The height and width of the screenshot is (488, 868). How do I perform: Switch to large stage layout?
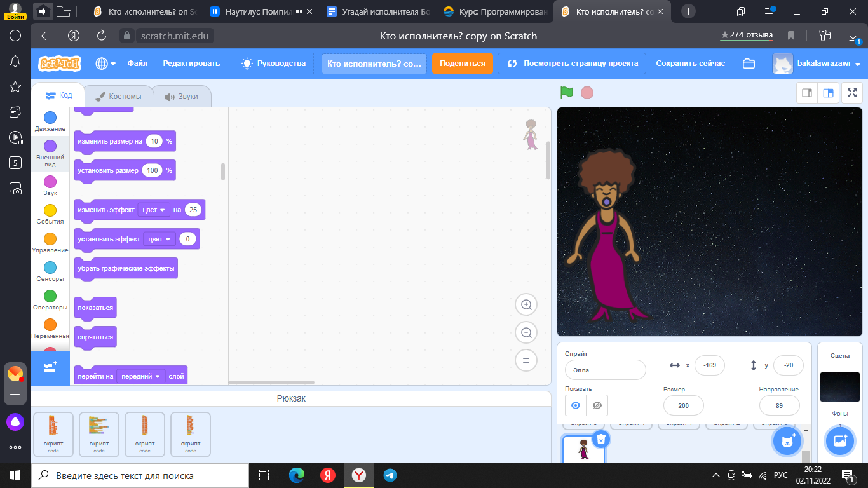tap(828, 93)
